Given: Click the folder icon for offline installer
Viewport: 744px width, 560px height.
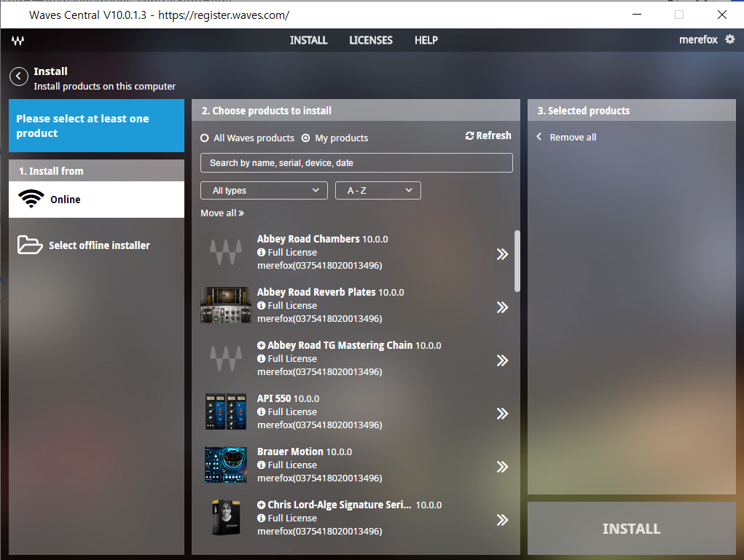Looking at the screenshot, I should 30,245.
